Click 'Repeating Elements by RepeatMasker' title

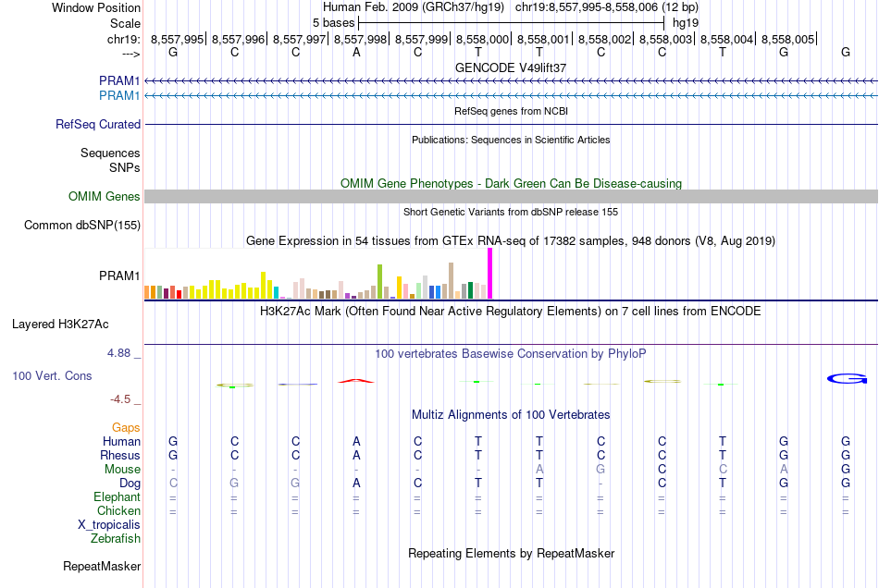pos(512,554)
